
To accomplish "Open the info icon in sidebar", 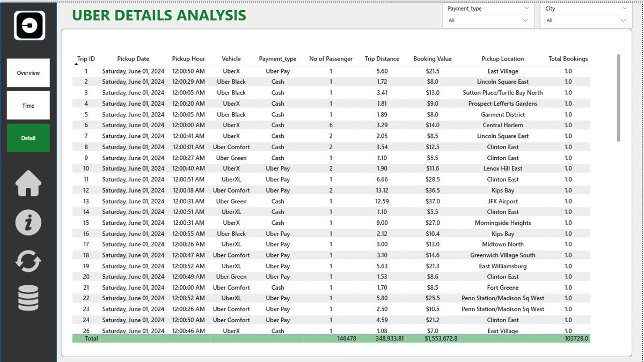I will click(x=28, y=222).
